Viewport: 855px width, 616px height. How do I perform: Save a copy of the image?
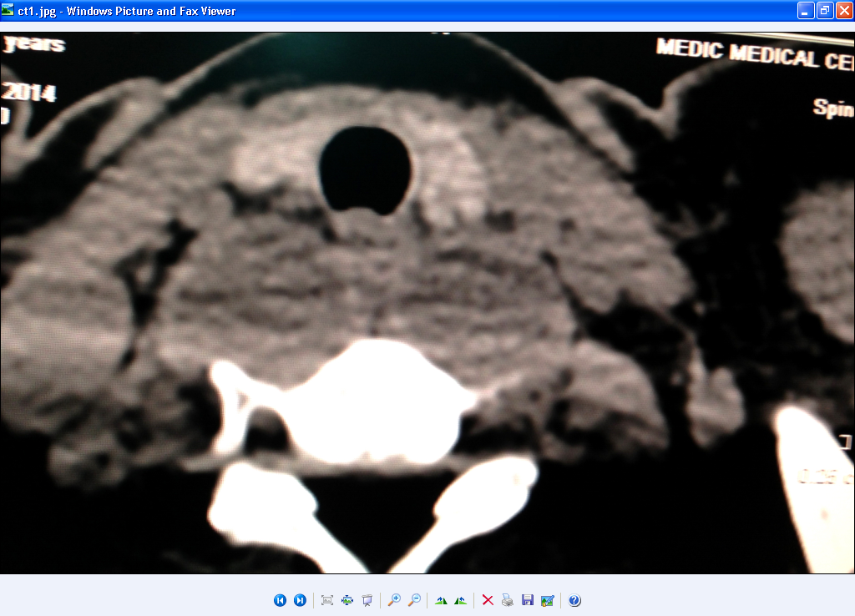tap(527, 599)
